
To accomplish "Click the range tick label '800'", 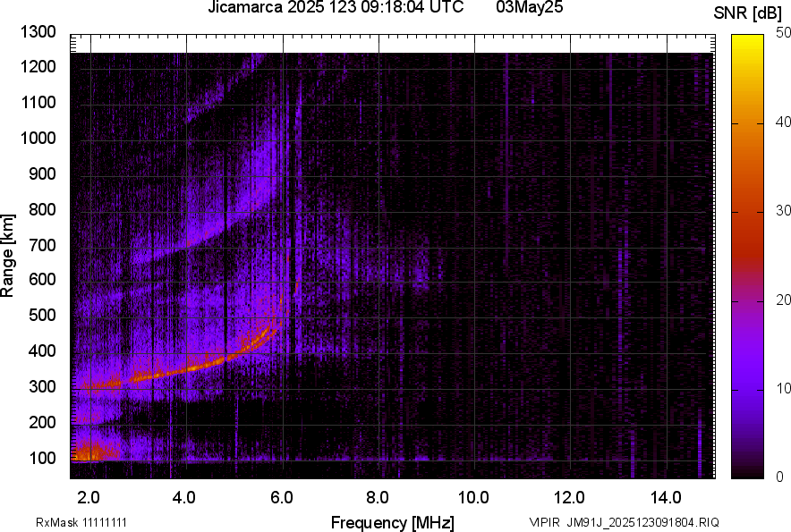I will pos(42,209).
